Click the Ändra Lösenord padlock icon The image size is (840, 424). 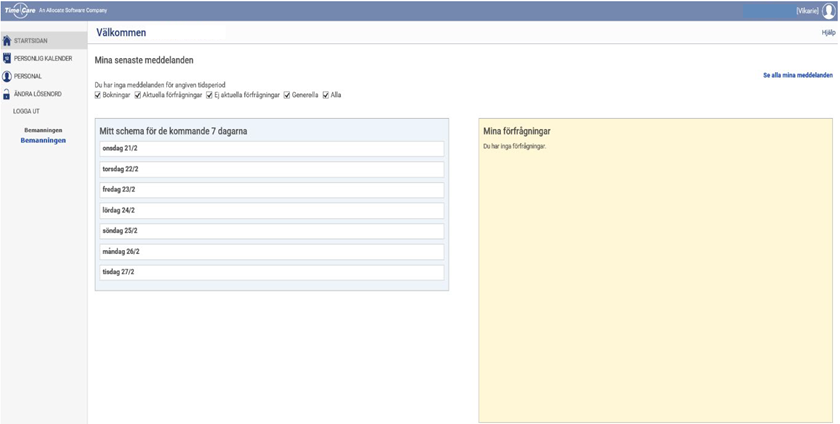point(7,94)
